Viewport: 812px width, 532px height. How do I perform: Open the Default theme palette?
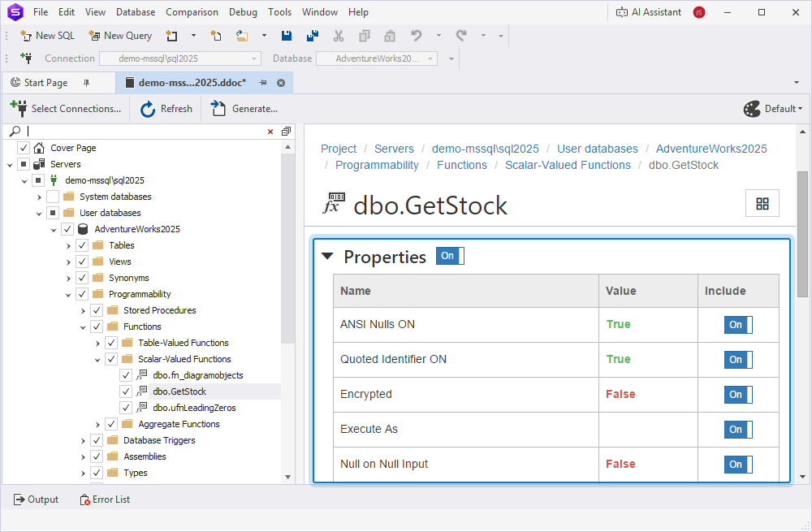pyautogui.click(x=773, y=109)
